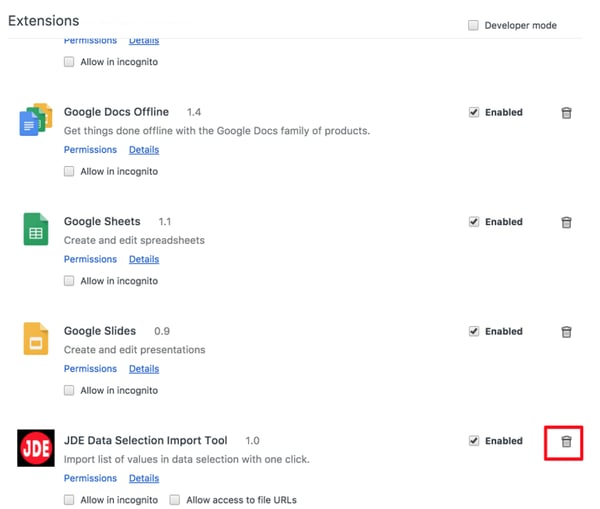
Task: View Permissions for Google Slides
Action: 90,369
